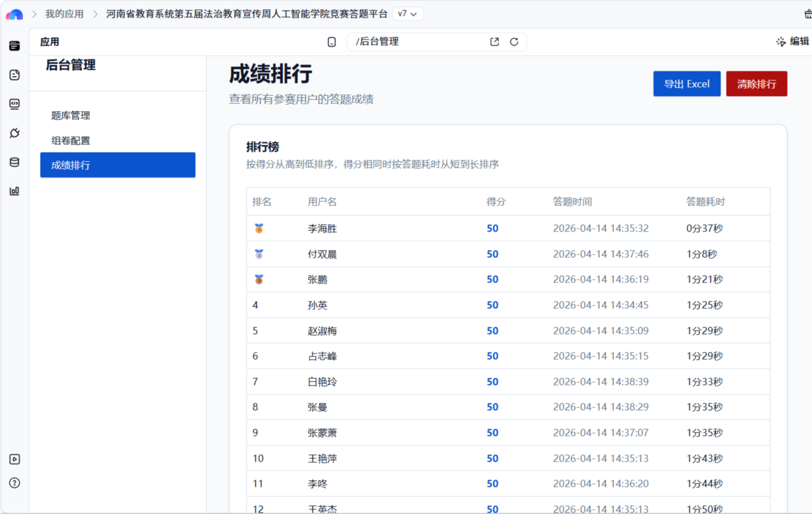The width and height of the screenshot is (812, 514).
Task: Open 组卷配置 in the side menu
Action: (71, 141)
